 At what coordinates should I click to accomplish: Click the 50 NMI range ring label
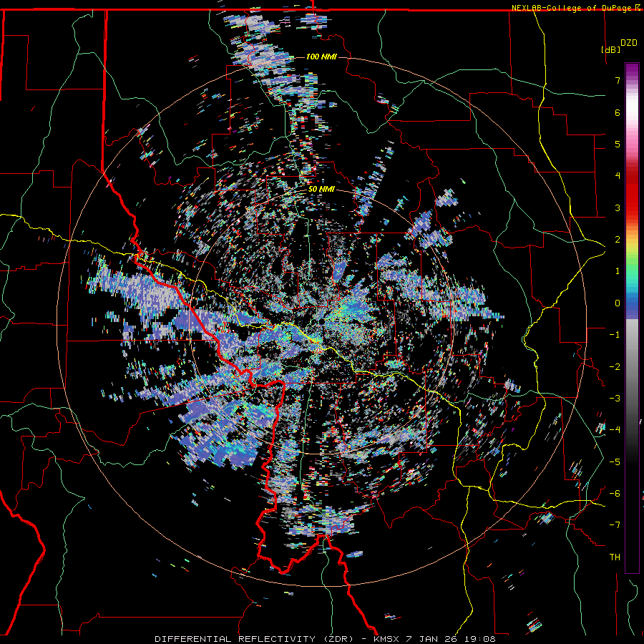click(321, 190)
